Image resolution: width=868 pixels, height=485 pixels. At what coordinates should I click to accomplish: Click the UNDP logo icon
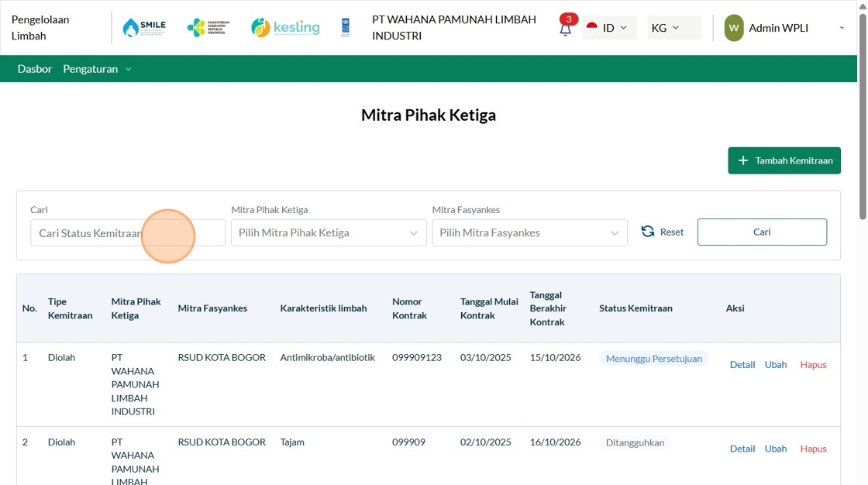[346, 28]
